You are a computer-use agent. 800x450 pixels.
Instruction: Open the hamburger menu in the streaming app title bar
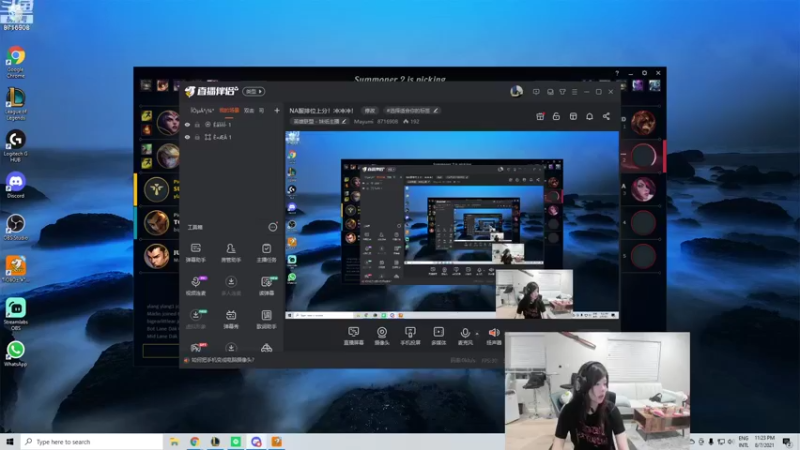tap(574, 92)
